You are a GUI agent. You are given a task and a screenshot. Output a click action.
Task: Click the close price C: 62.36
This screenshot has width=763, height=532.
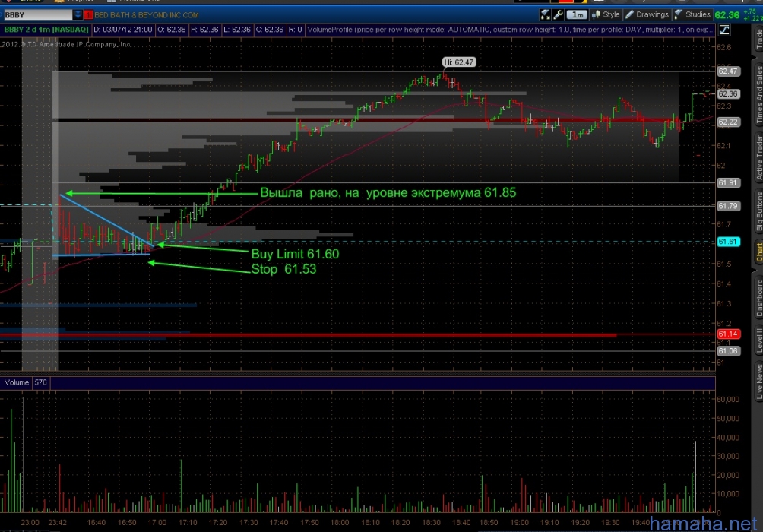(x=270, y=30)
